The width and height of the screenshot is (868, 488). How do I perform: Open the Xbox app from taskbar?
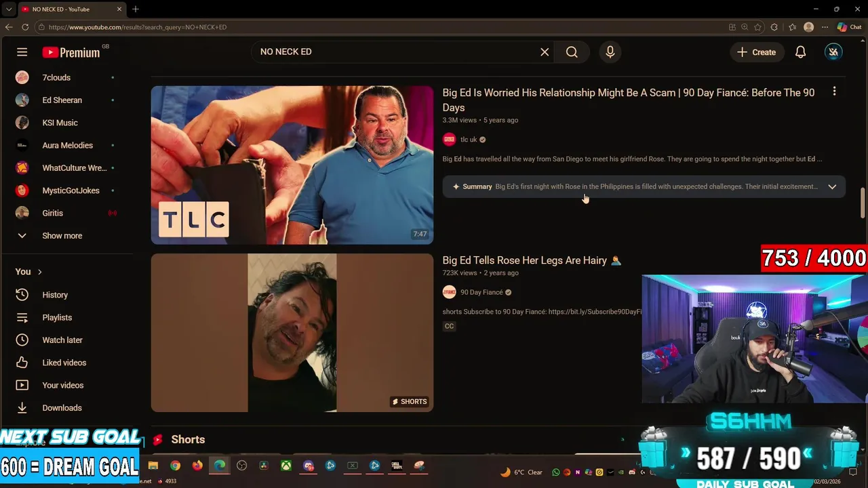(287, 466)
